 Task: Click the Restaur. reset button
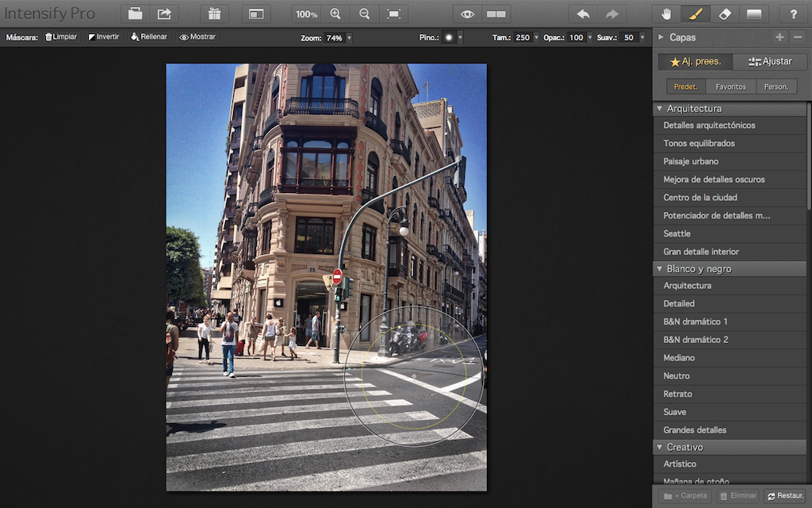[786, 496]
